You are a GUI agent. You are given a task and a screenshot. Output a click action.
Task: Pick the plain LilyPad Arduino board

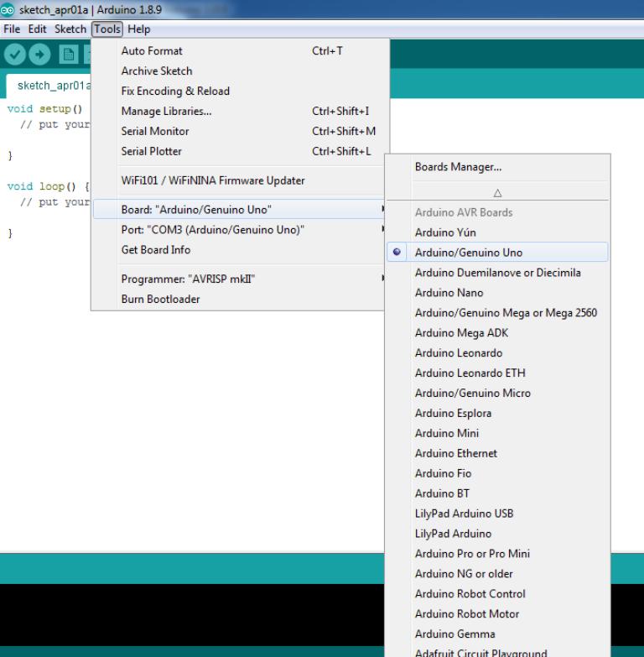click(x=497, y=534)
